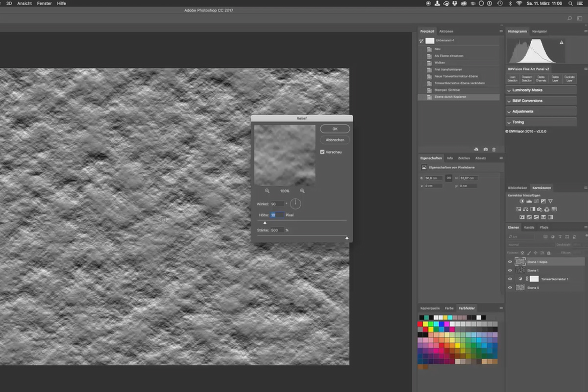Image resolution: width=588 pixels, height=392 pixels.
Task: Hide the Ebene 1 layer
Action: coord(510,270)
